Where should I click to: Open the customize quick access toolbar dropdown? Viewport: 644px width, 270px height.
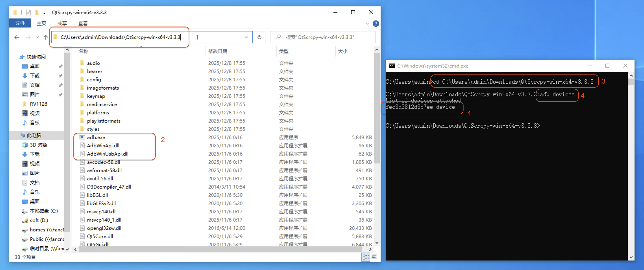(44, 12)
